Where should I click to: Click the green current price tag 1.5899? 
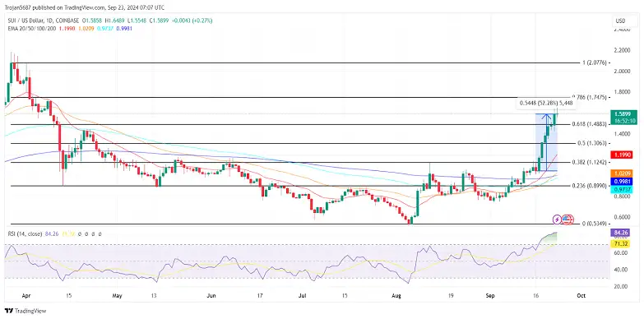623,113
